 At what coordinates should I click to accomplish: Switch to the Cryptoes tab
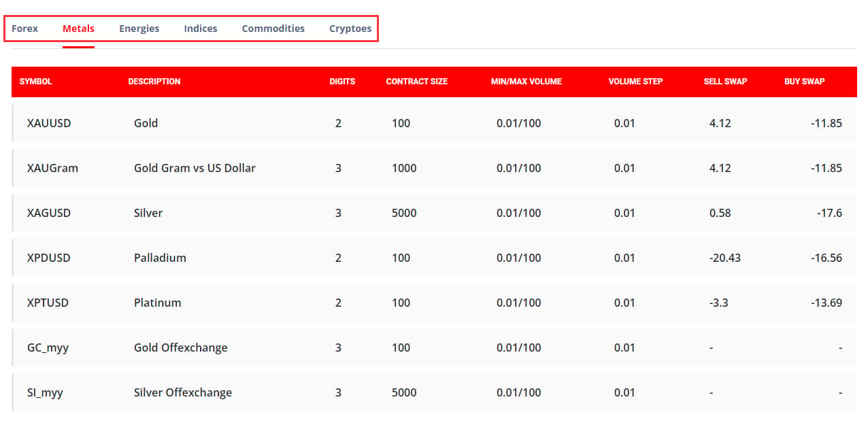tap(350, 29)
